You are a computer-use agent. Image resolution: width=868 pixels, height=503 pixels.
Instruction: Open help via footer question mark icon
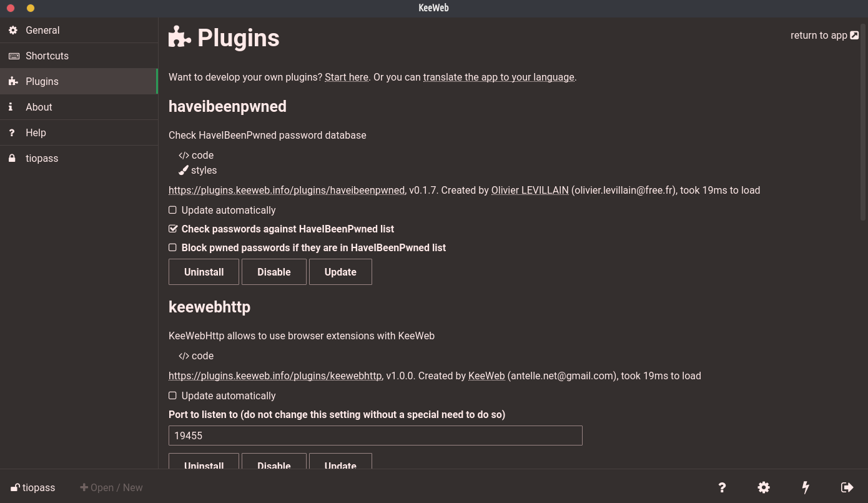(x=722, y=487)
